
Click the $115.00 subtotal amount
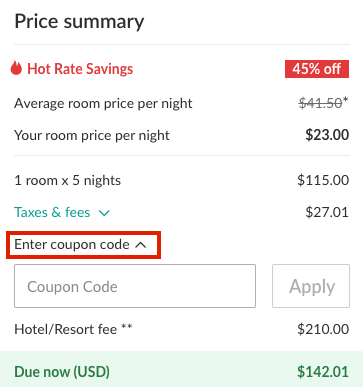[323, 180]
